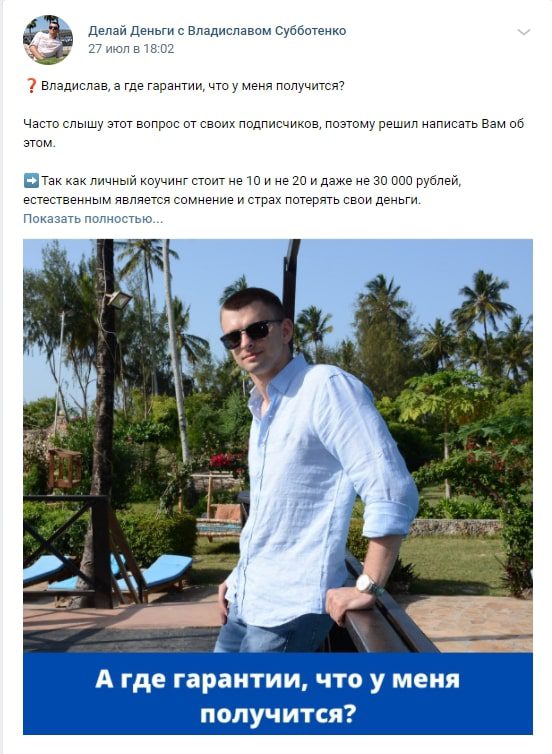
Task: Open post timestamp 27 июл в 18:02
Action: [131, 49]
